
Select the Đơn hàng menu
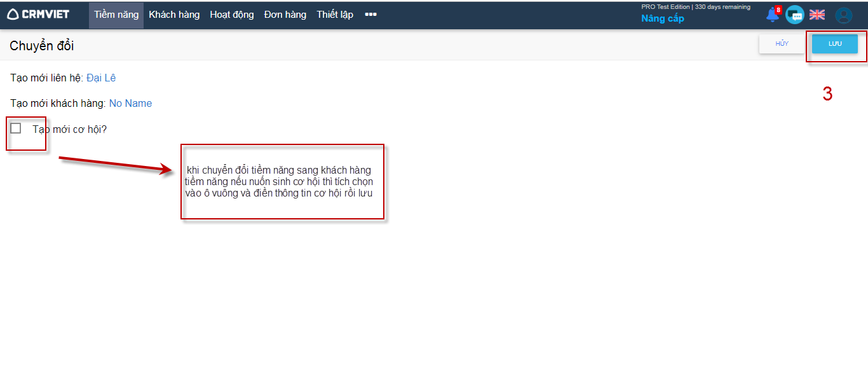pos(285,15)
